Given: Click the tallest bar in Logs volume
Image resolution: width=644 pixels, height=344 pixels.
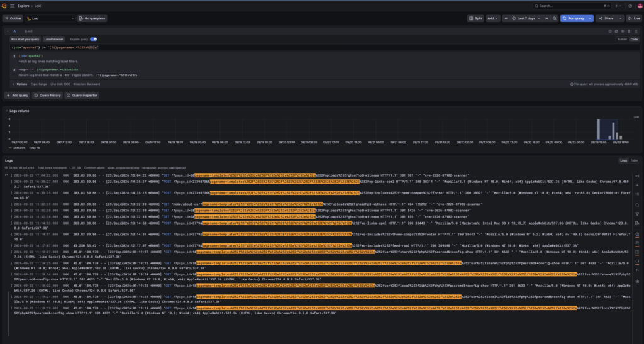Looking at the screenshot, I should [599, 130].
